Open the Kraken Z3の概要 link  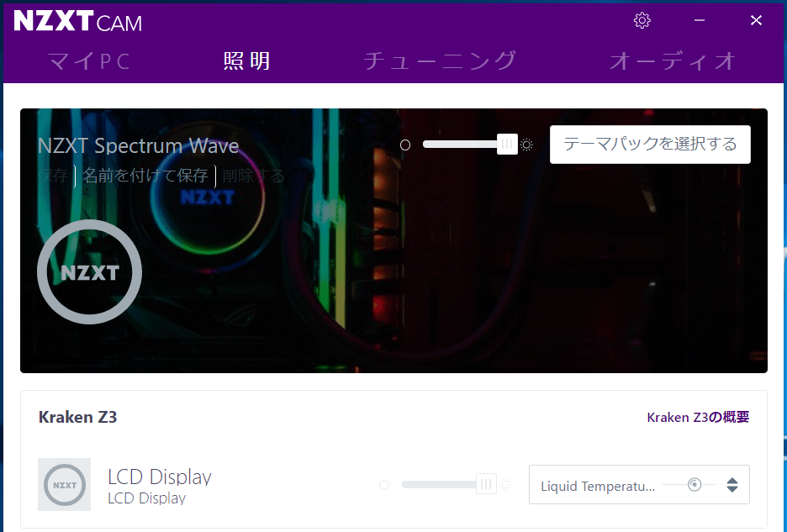pyautogui.click(x=698, y=418)
